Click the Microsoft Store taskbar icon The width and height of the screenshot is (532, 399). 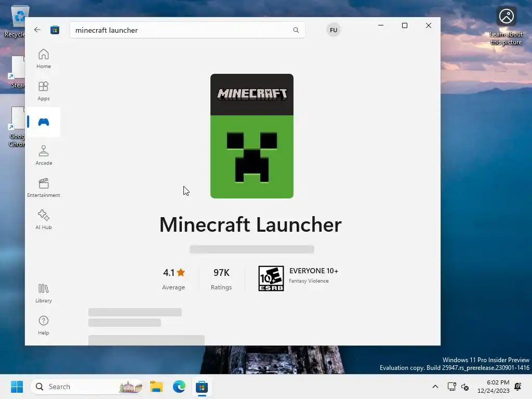[x=202, y=387]
